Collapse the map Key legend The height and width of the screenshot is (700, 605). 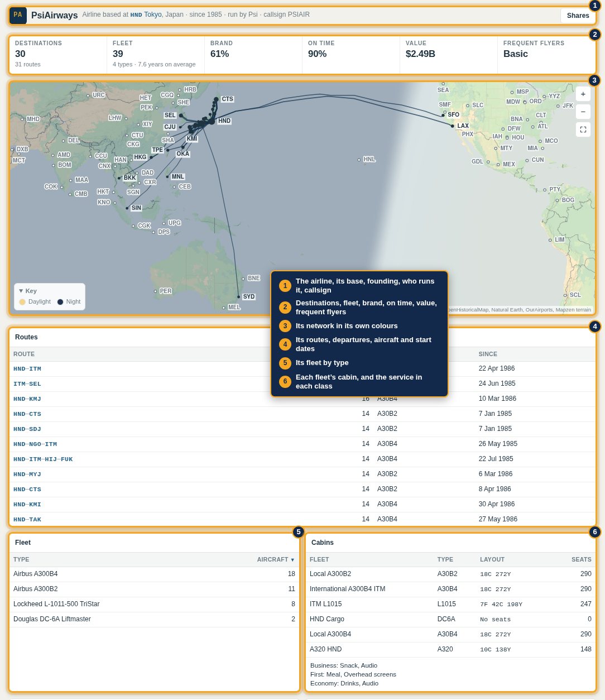(28, 291)
